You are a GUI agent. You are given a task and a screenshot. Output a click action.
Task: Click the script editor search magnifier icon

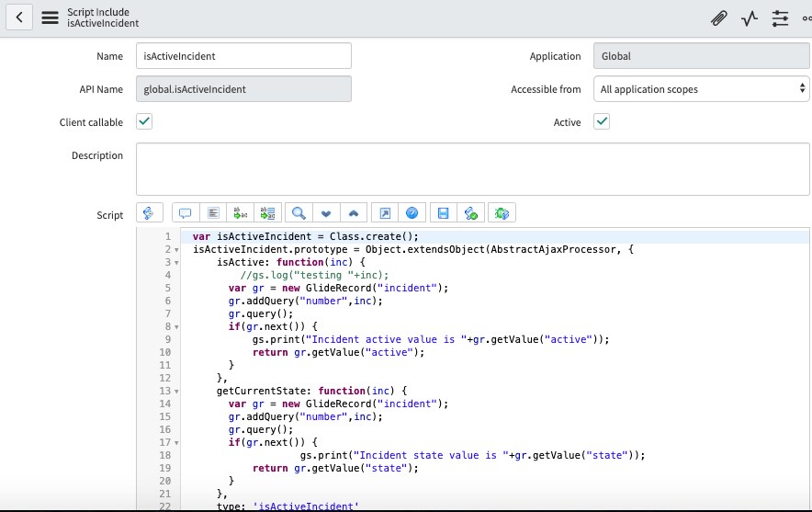point(299,213)
